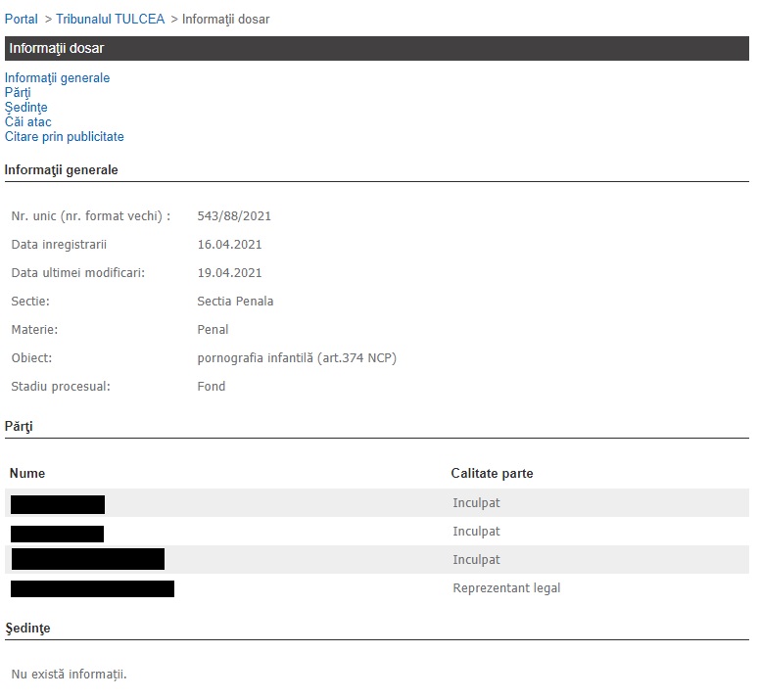Viewport: 759px width, 700px height.
Task: Select the registration date 16.04.2021
Action: (x=229, y=245)
